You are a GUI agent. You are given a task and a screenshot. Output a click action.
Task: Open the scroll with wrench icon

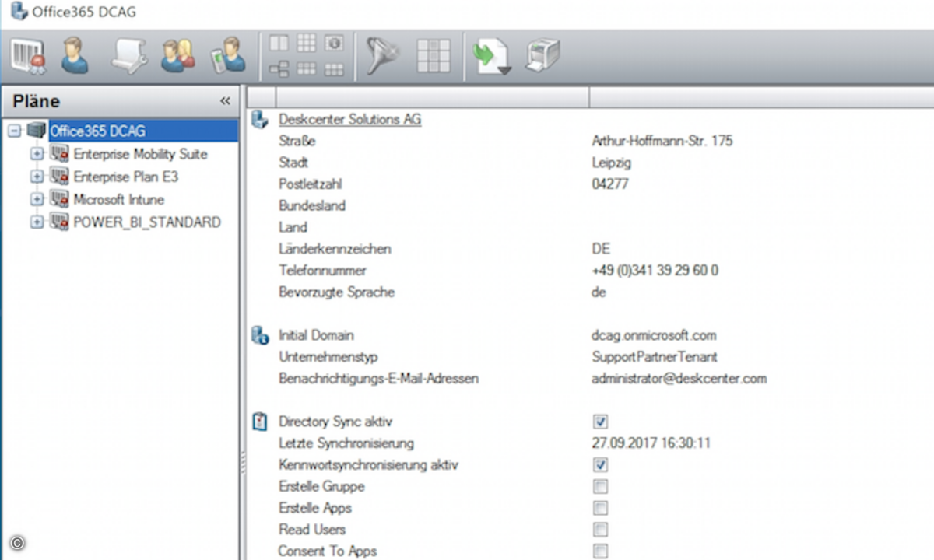(x=128, y=56)
